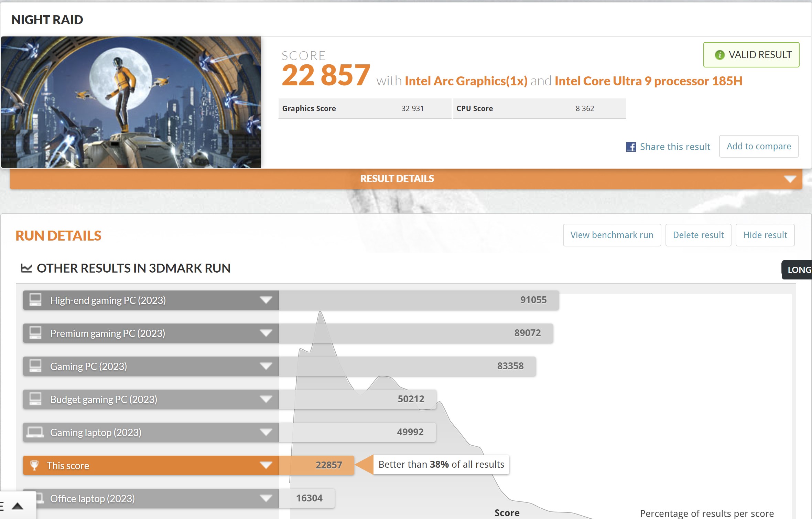The height and width of the screenshot is (519, 812).
Task: Expand the Premium gaming PC (2023) row
Action: click(266, 333)
